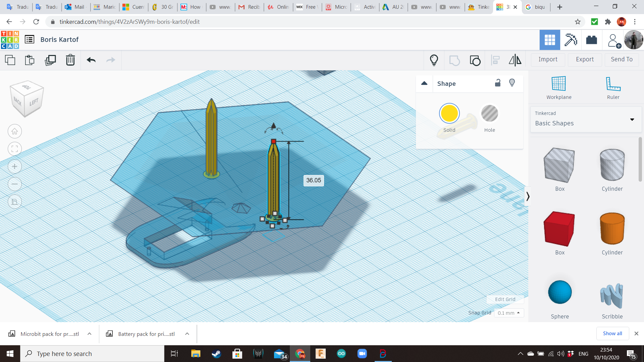The height and width of the screenshot is (362, 644).
Task: Open the Snap Grid 0.1 mm dropdown
Action: click(508, 313)
